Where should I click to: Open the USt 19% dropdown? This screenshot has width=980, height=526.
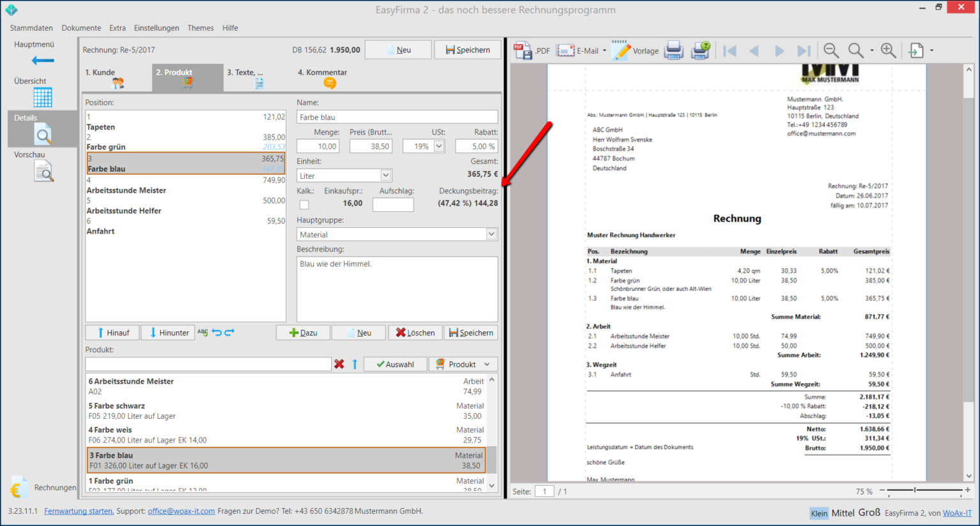click(x=439, y=146)
